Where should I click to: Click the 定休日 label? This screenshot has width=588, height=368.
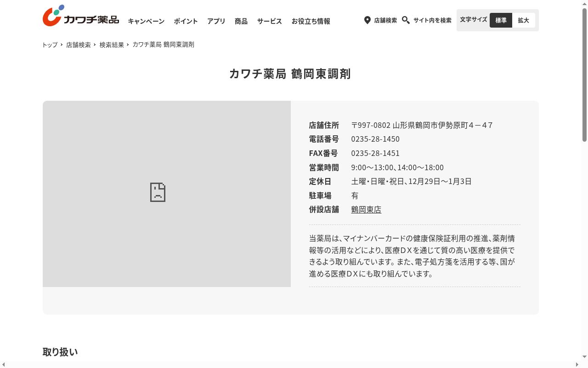coord(320,181)
